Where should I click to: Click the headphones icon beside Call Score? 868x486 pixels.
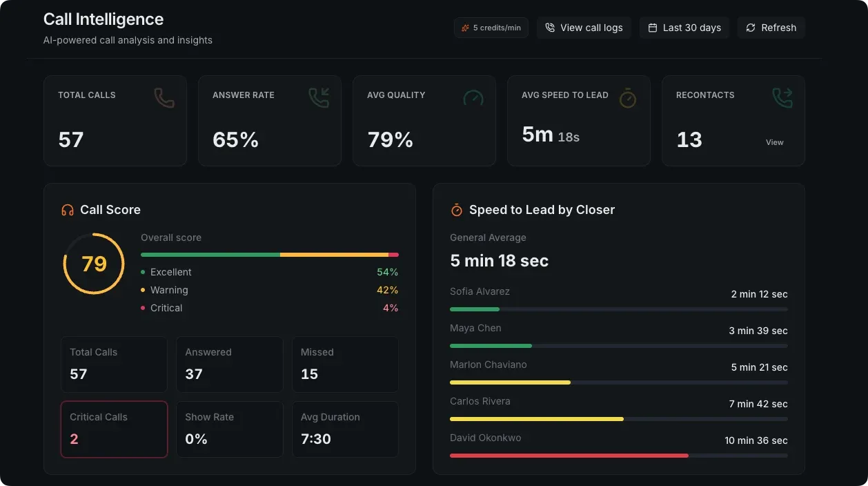click(x=68, y=210)
